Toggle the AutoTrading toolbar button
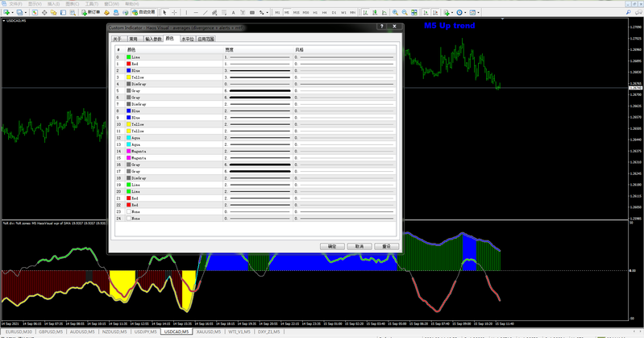The image size is (644, 338). (143, 13)
